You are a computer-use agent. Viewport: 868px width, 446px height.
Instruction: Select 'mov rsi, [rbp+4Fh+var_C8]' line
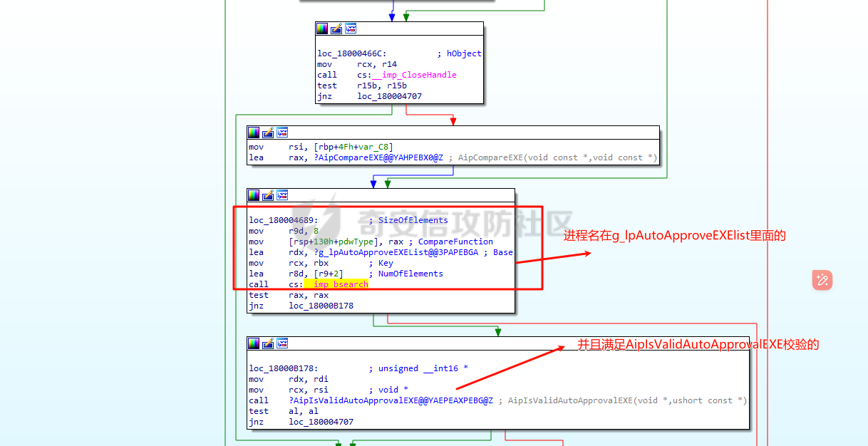click(321, 147)
